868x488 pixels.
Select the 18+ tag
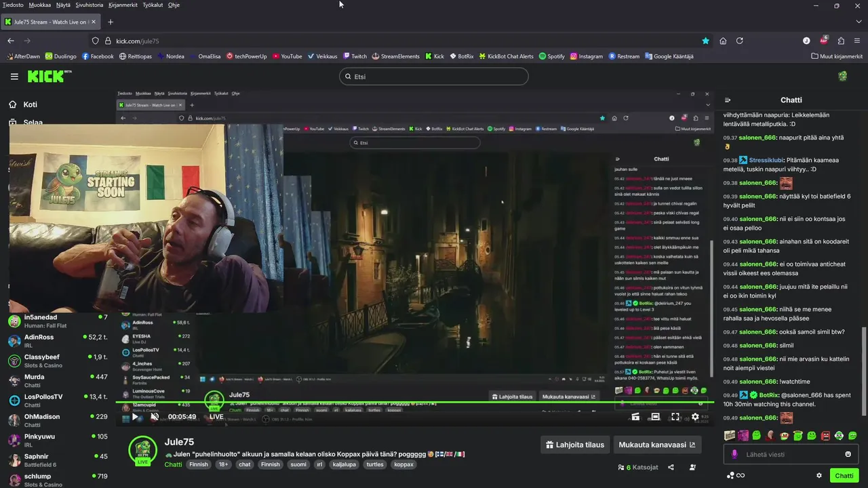(223, 464)
